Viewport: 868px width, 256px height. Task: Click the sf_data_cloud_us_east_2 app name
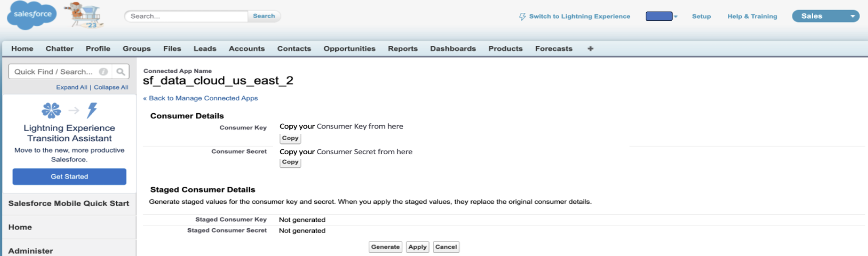tap(218, 80)
